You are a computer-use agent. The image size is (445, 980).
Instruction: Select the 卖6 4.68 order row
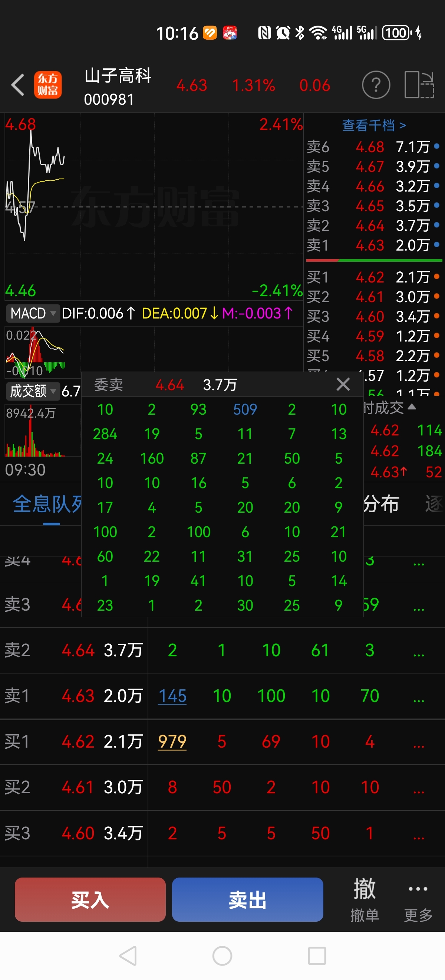(374, 147)
